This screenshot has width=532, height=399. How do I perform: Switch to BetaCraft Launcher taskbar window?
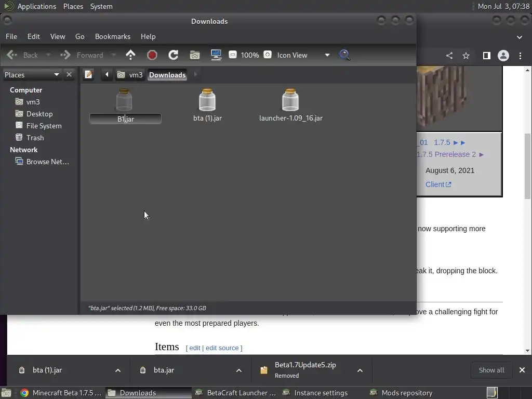pyautogui.click(x=236, y=393)
